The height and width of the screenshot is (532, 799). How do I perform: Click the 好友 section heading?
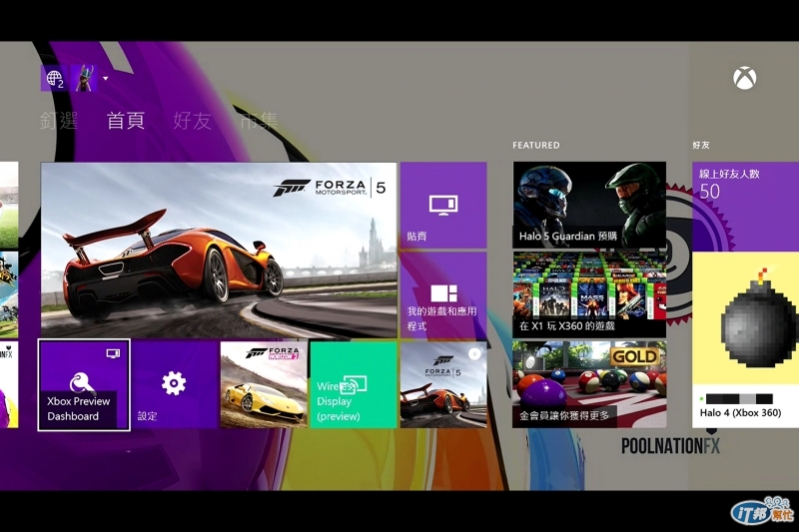click(701, 145)
